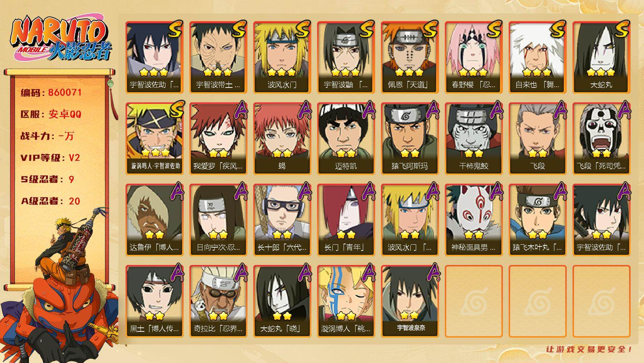Select the 春野樱 S-rank ninja portrait
Image resolution: width=644 pixels, height=363 pixels.
pyautogui.click(x=473, y=57)
